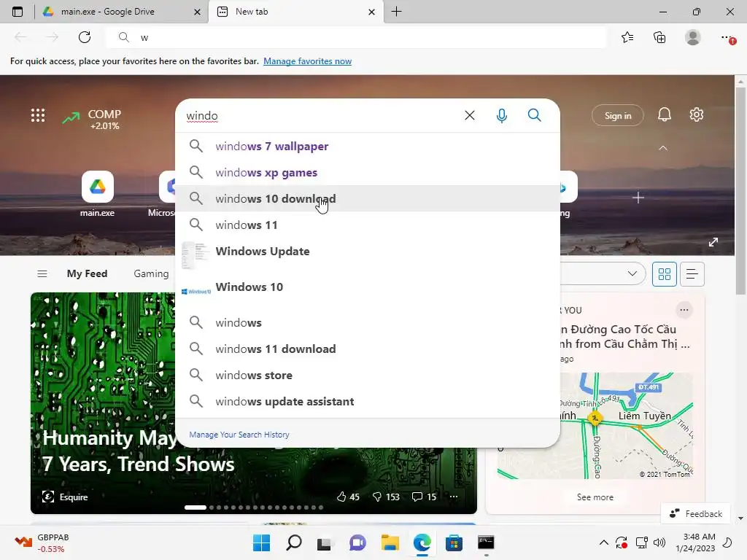Select windows 11 download suggestion
This screenshot has width=747, height=560.
(x=368, y=349)
